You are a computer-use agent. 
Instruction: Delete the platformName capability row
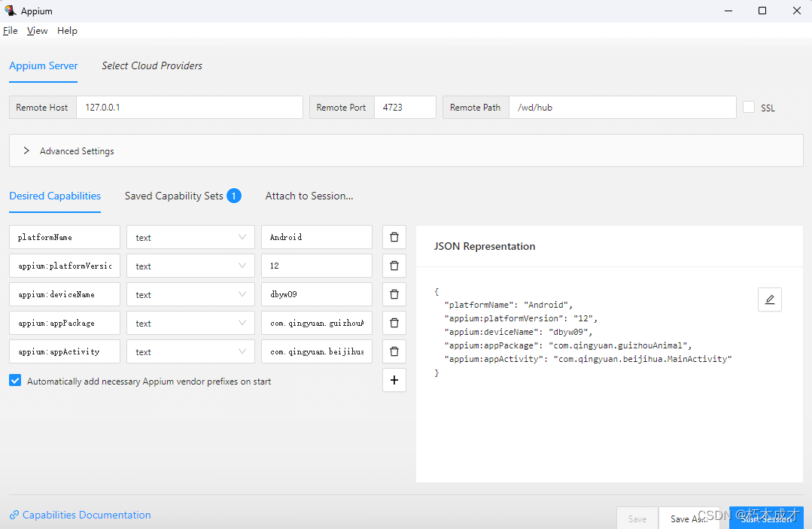394,237
